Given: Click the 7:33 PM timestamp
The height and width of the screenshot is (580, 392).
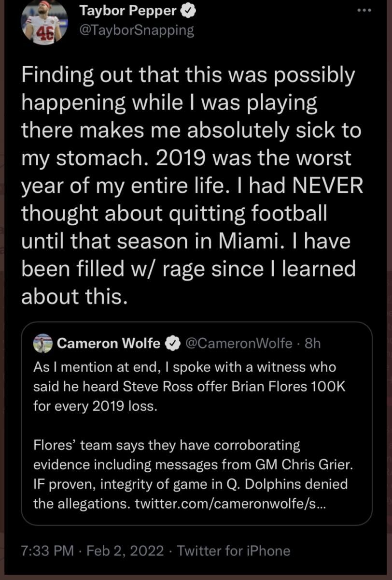Looking at the screenshot, I should (x=47, y=551).
